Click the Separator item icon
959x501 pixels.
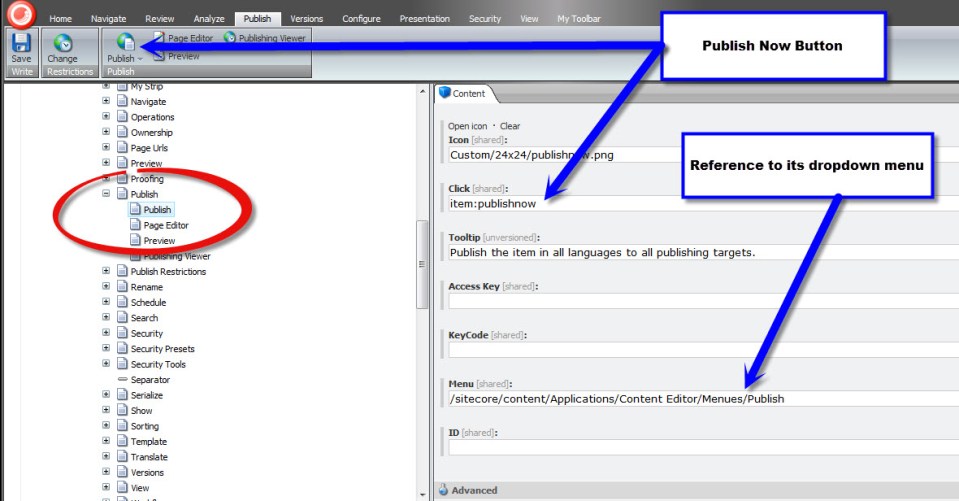(122, 379)
